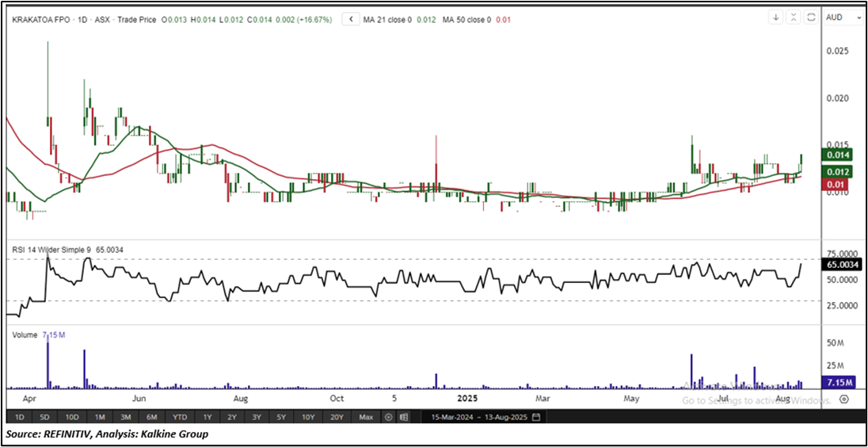Open the data table icon beside Max
This screenshot has height=447, width=868.
tap(404, 417)
